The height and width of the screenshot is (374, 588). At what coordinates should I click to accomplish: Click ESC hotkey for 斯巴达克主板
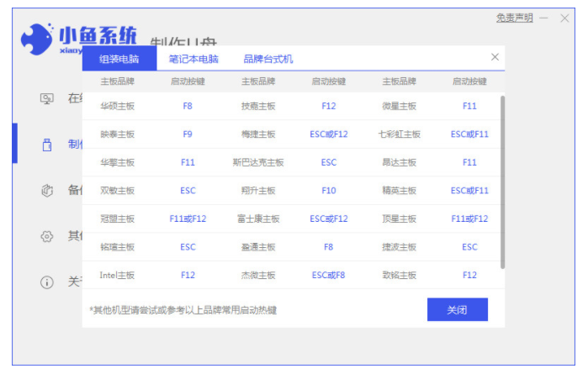click(329, 162)
